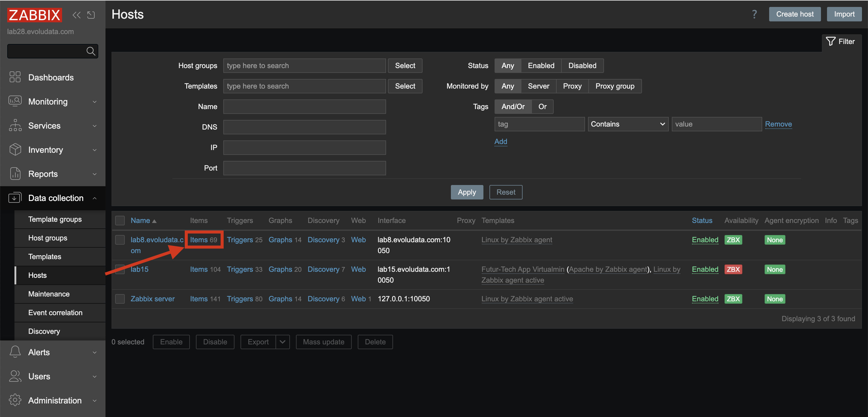Click the Data collection download icon

[x=15, y=198]
